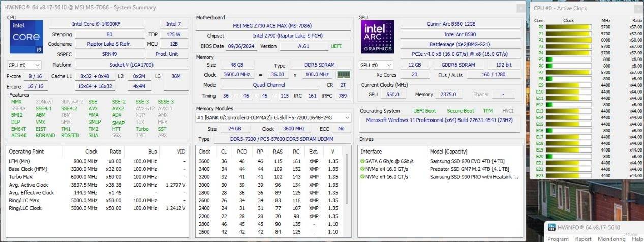Screen dimensions: 644x242
Task: Expand the memory module selection dropdown
Action: [347, 117]
